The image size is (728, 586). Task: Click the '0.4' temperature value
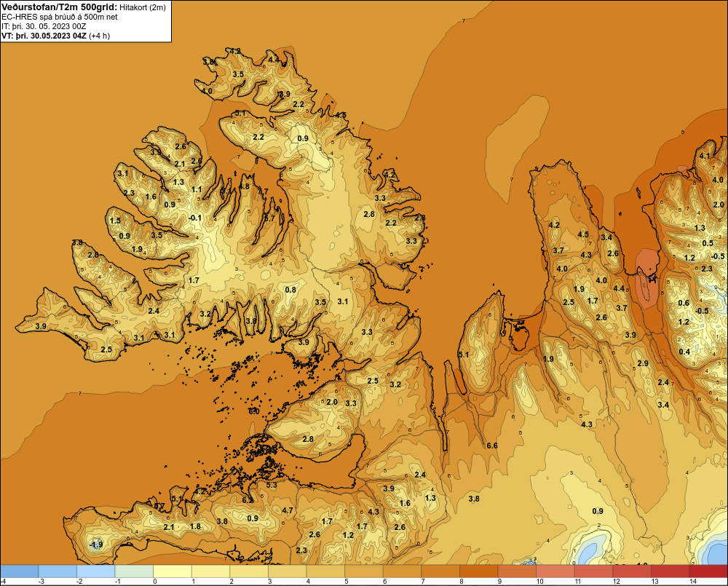684,352
